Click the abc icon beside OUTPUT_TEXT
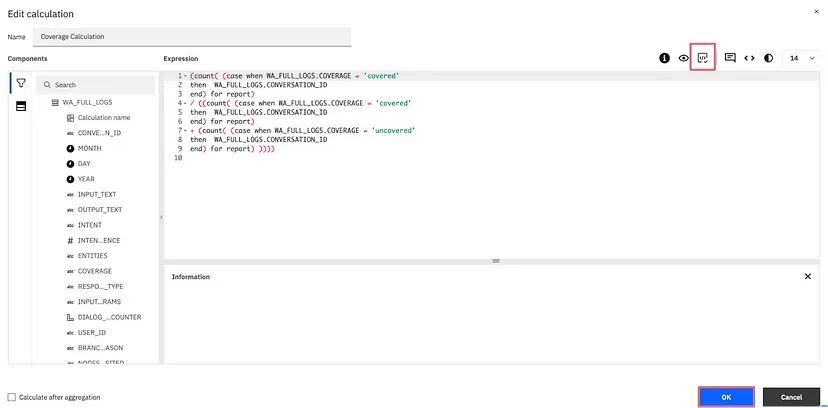The width and height of the screenshot is (828, 408). click(70, 210)
